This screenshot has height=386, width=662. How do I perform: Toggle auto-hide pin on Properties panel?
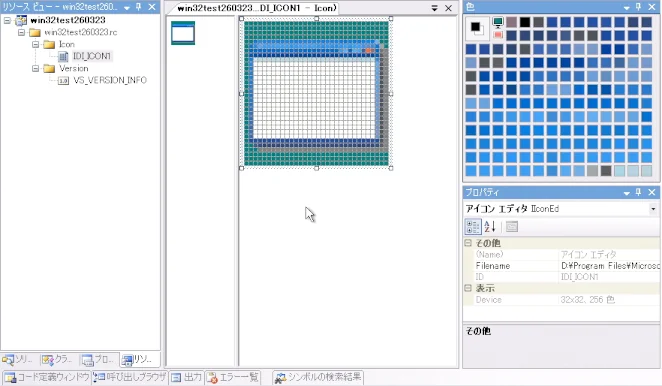point(638,192)
